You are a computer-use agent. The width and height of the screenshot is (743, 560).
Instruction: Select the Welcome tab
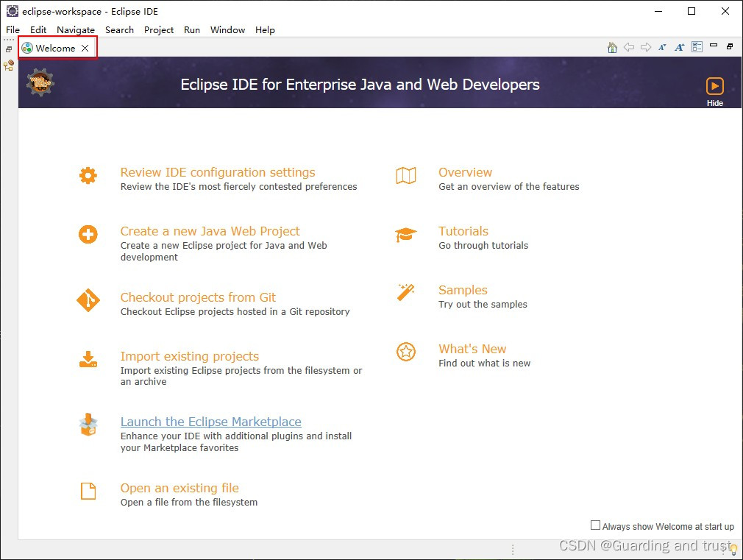tap(55, 48)
